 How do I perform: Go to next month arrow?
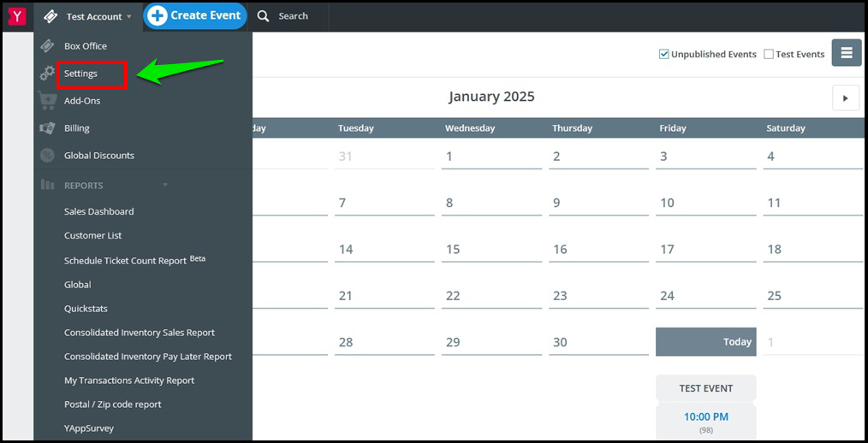pyautogui.click(x=846, y=97)
